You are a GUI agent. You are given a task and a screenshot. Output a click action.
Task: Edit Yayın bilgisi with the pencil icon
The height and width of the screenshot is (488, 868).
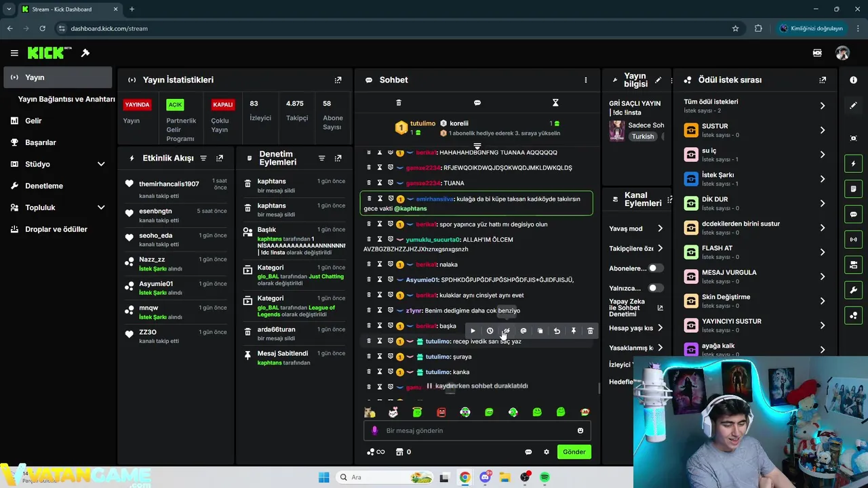[x=658, y=80]
